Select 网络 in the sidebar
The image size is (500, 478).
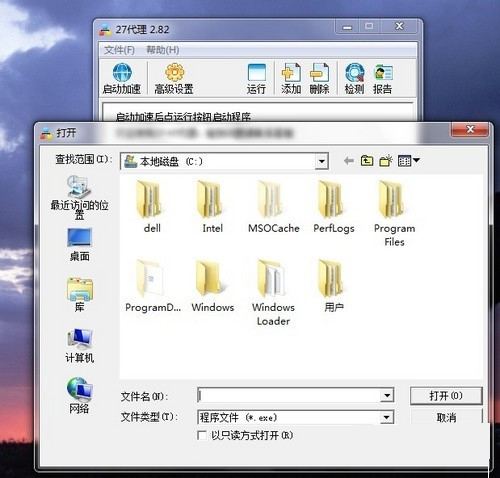pos(79,396)
